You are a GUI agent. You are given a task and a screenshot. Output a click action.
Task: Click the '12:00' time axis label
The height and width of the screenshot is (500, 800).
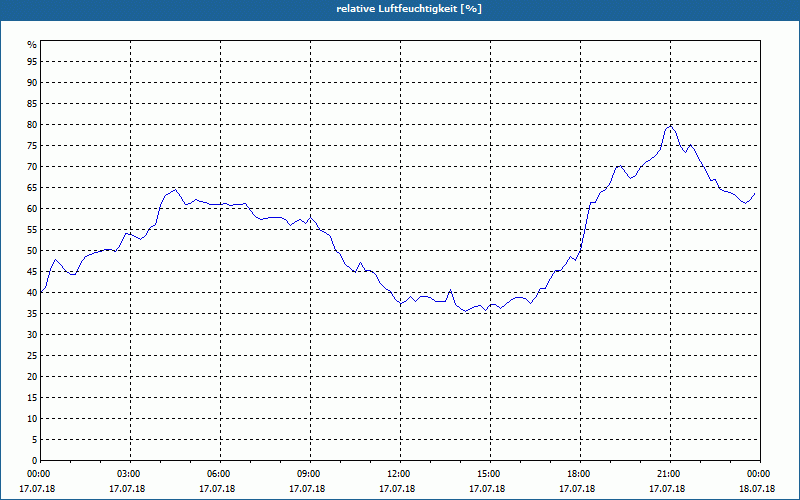pos(397,474)
